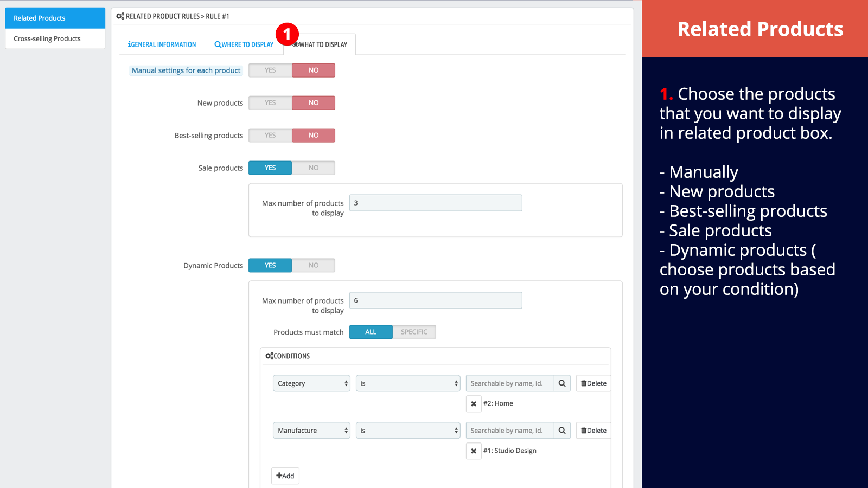Enable Best-selling products with YES

[270, 136]
